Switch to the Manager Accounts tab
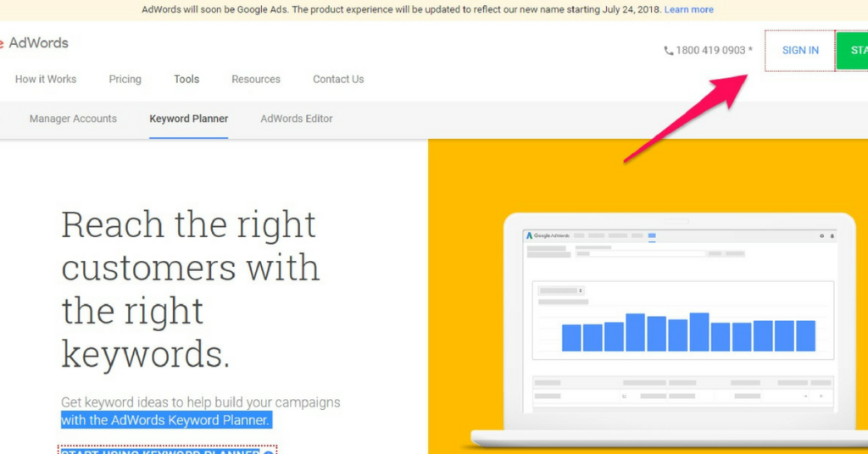Image resolution: width=868 pixels, height=454 pixels. click(73, 119)
